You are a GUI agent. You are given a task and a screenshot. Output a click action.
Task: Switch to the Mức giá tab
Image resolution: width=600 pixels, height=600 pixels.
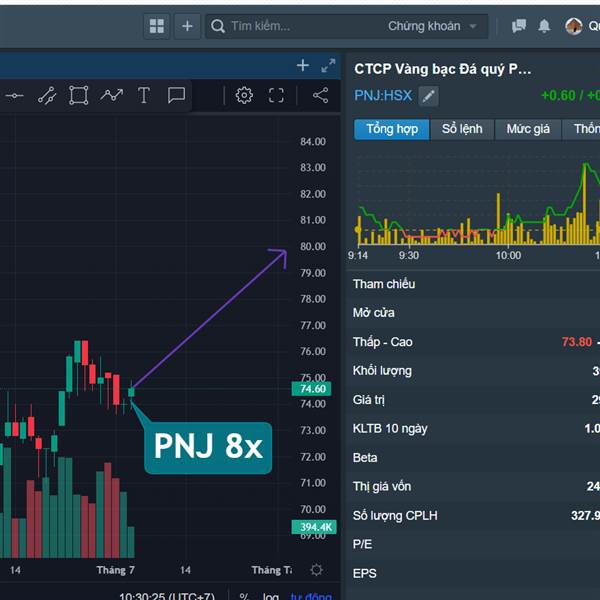click(x=528, y=129)
